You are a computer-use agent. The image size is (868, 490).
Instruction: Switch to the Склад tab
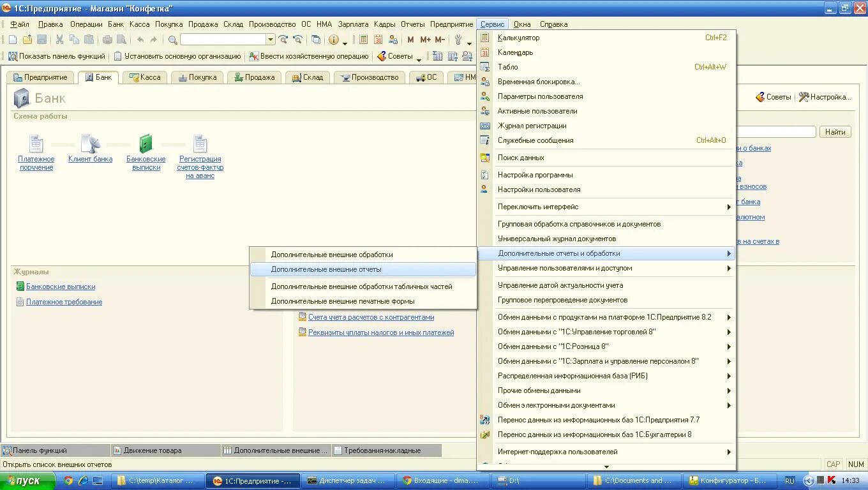click(308, 77)
